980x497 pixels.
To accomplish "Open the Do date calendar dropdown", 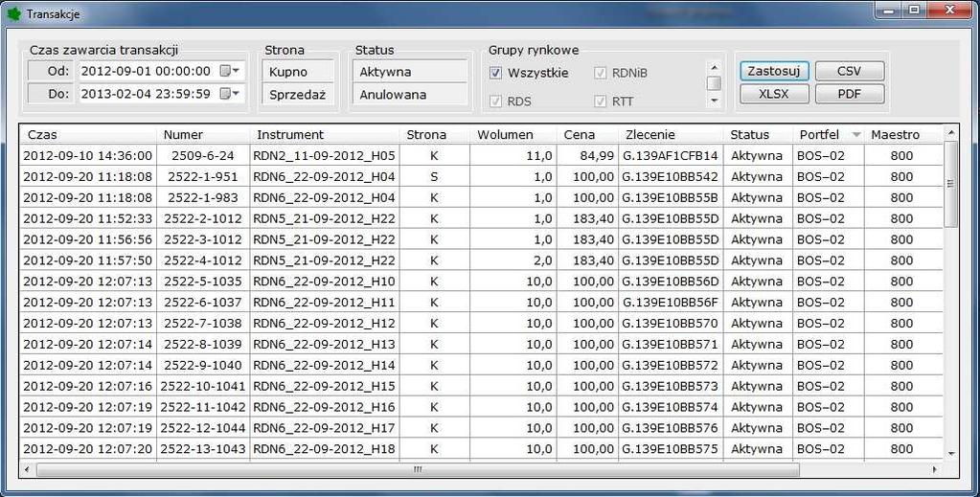I will [x=229, y=94].
